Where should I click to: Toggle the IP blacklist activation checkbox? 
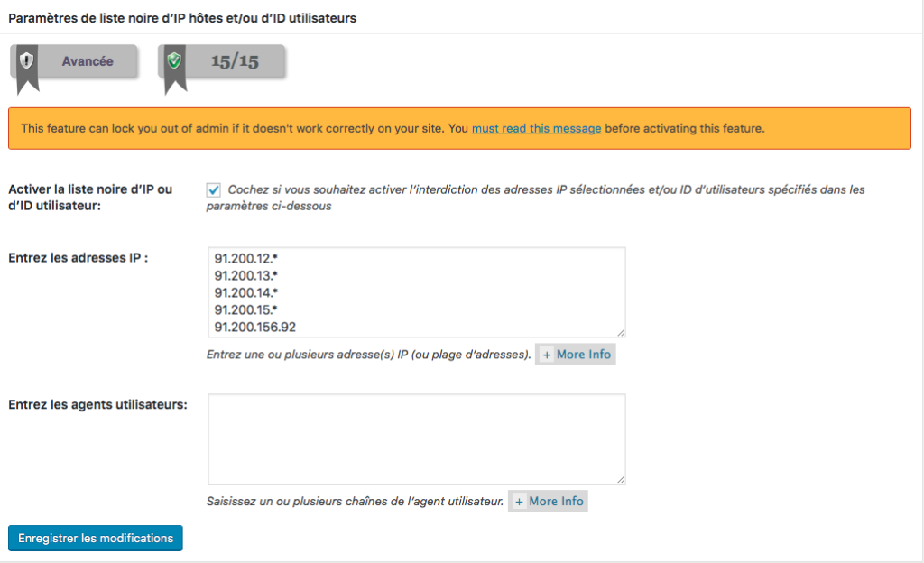tap(214, 189)
